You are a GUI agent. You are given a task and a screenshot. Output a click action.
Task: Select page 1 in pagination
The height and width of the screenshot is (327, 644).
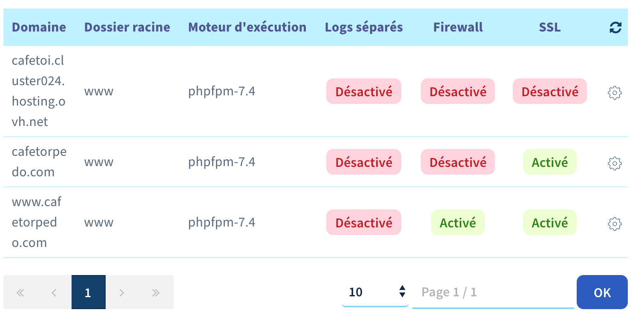(x=88, y=293)
